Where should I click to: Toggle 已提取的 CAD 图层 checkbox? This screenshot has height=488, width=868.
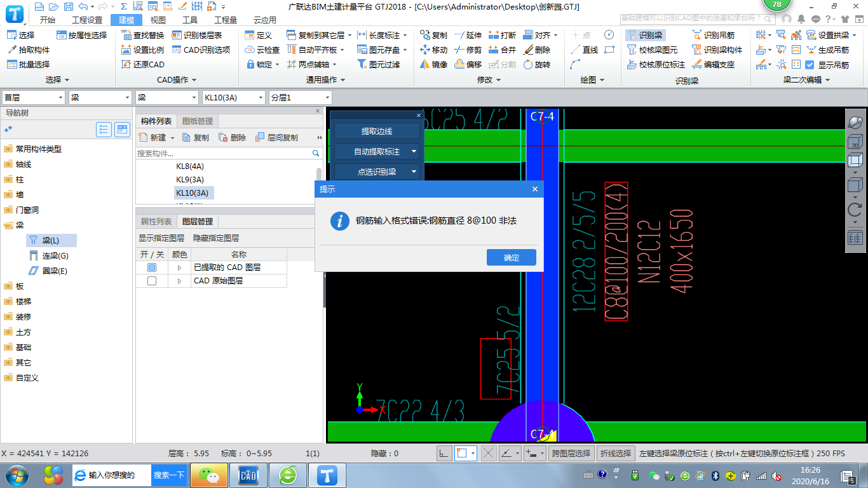tap(152, 268)
